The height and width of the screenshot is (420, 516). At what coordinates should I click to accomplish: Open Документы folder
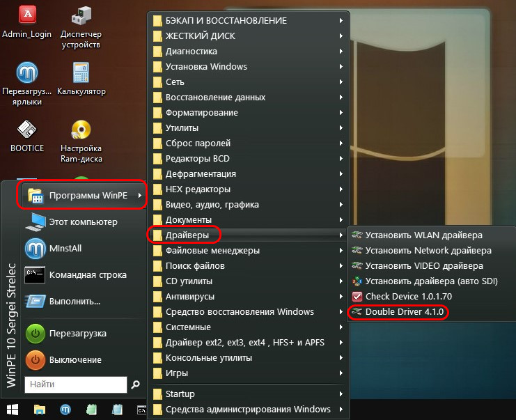pos(249,220)
